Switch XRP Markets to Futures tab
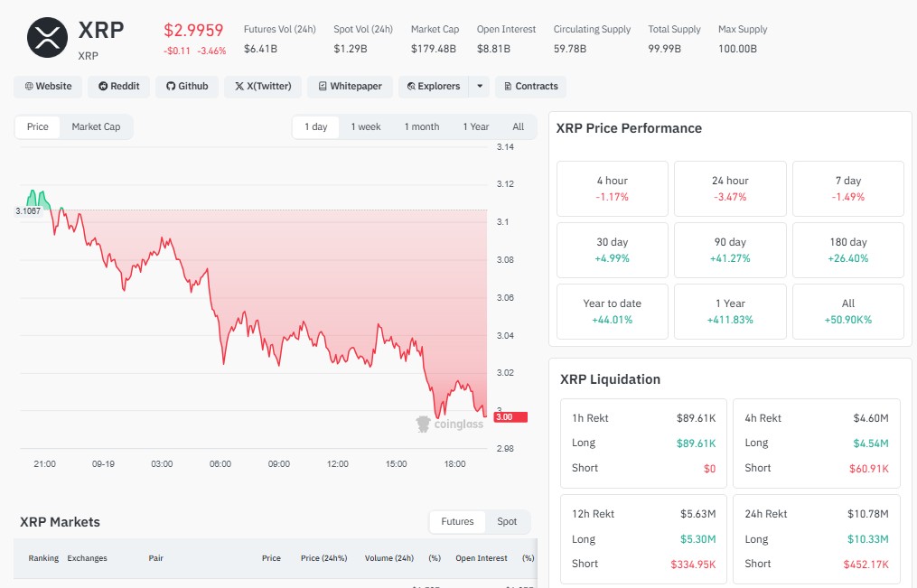The image size is (917, 588). [x=457, y=521]
